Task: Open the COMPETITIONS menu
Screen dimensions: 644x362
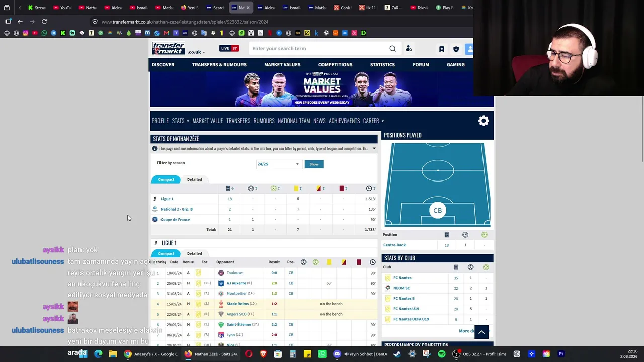Action: 335,65
